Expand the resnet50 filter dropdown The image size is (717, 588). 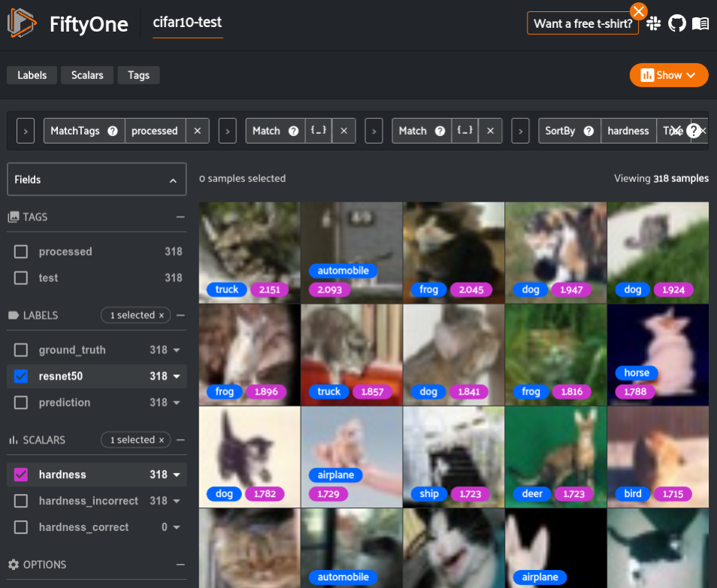177,376
